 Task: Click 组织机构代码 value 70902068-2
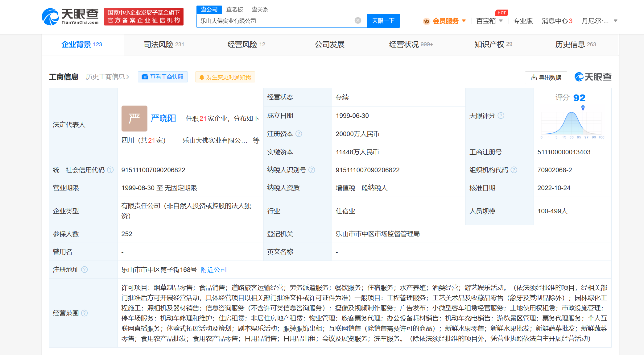[x=555, y=170]
